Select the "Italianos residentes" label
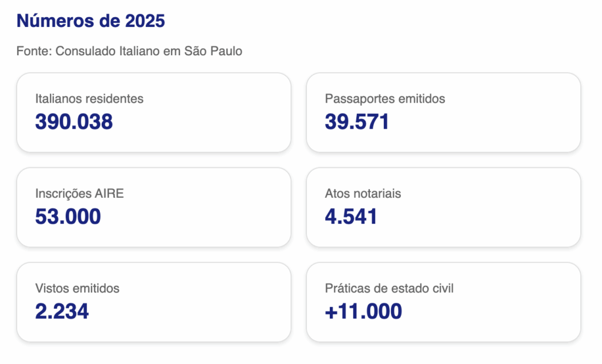 click(x=89, y=99)
